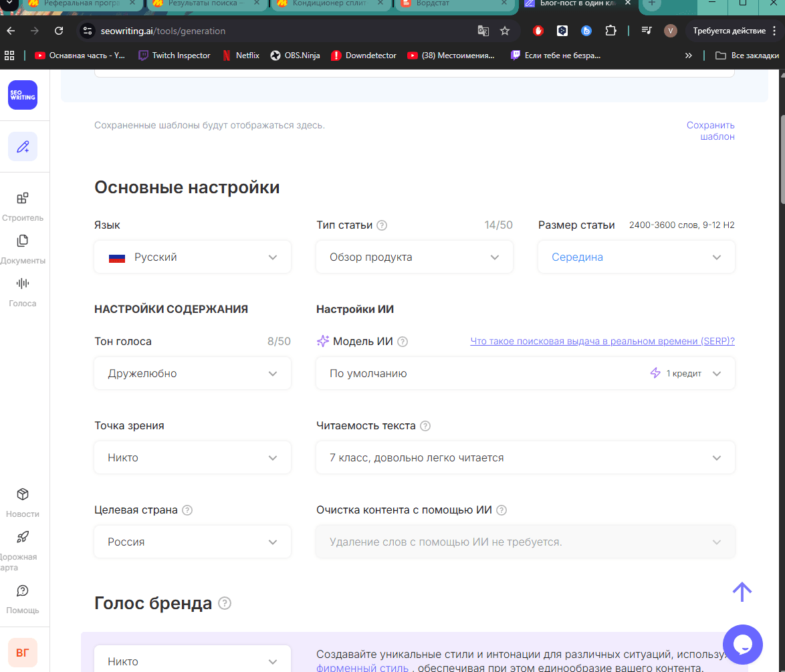Click the browser back arrow

[x=11, y=31]
